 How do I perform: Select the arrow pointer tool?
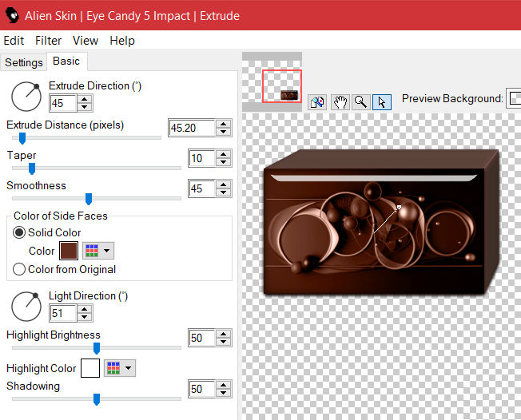[x=382, y=101]
